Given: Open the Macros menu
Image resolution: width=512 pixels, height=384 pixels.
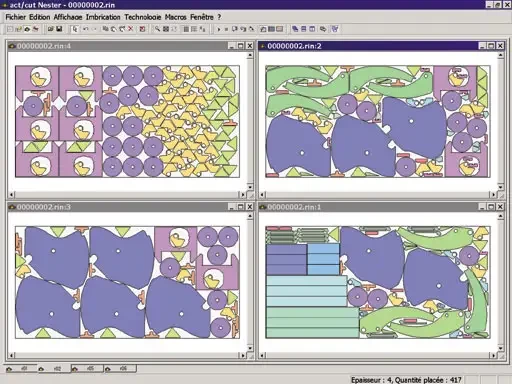Looking at the screenshot, I should [x=175, y=17].
